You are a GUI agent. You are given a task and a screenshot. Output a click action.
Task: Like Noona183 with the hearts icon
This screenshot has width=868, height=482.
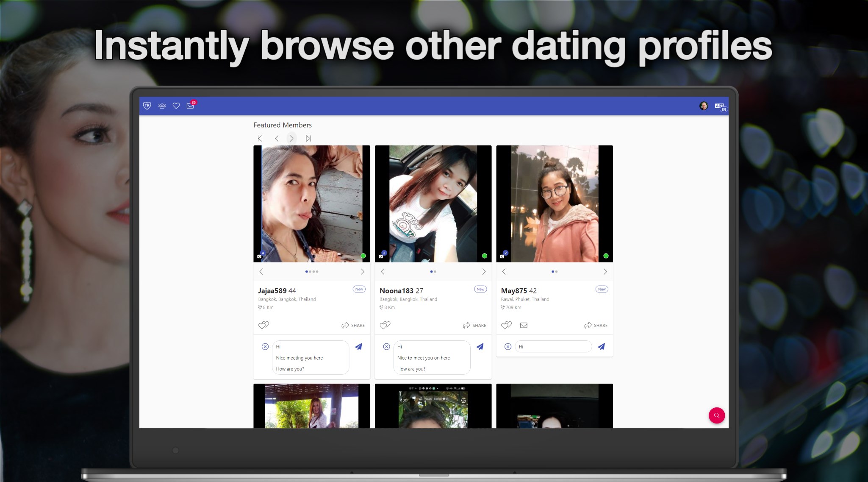click(x=385, y=325)
